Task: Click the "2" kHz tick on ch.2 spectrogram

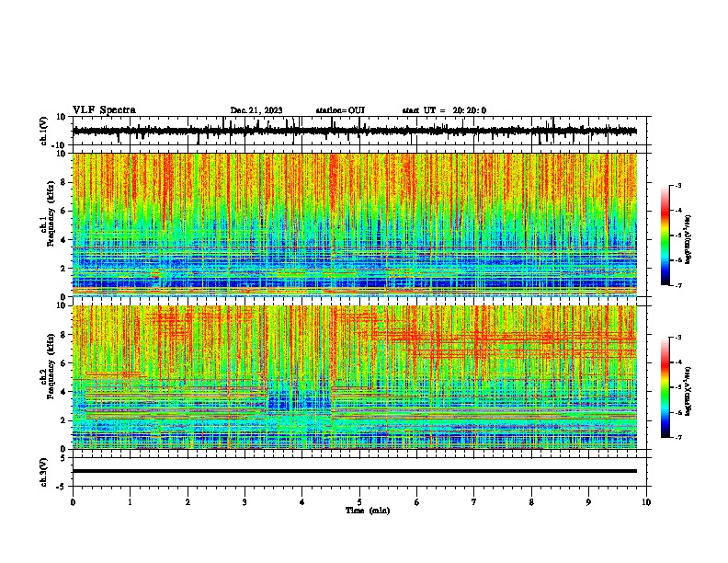Action: click(x=63, y=420)
